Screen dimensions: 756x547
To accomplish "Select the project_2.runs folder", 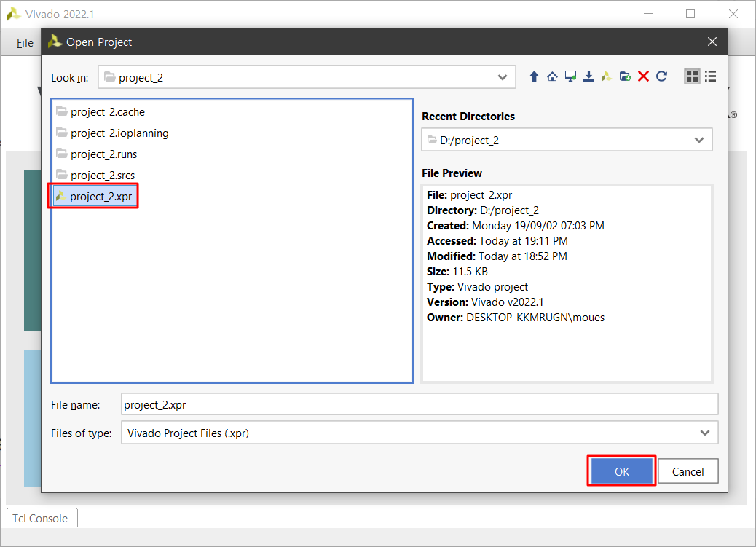I will tap(103, 154).
